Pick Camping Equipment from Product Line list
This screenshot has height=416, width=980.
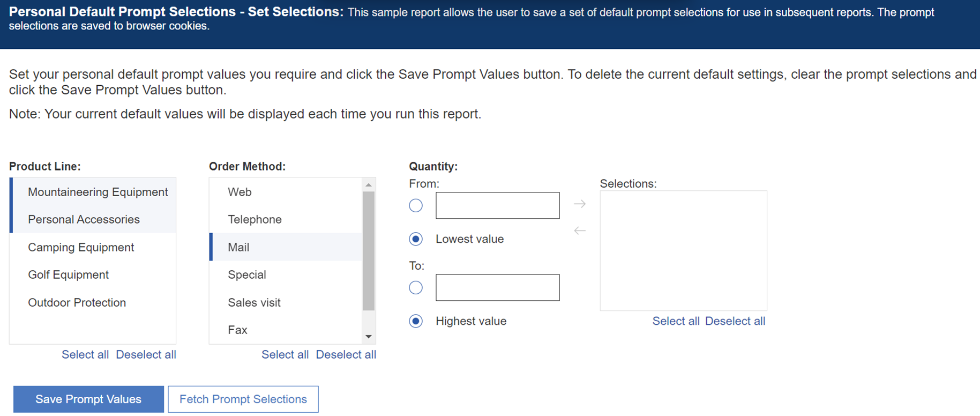[81, 247]
